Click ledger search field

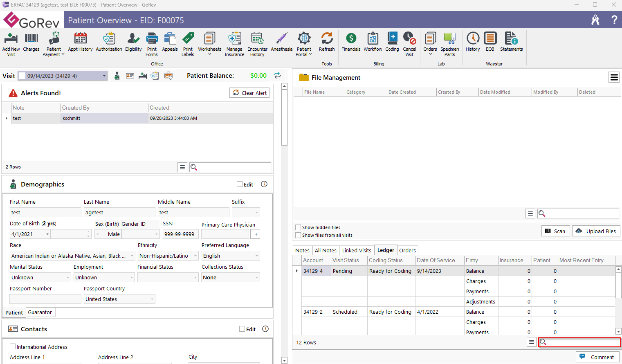click(x=579, y=342)
